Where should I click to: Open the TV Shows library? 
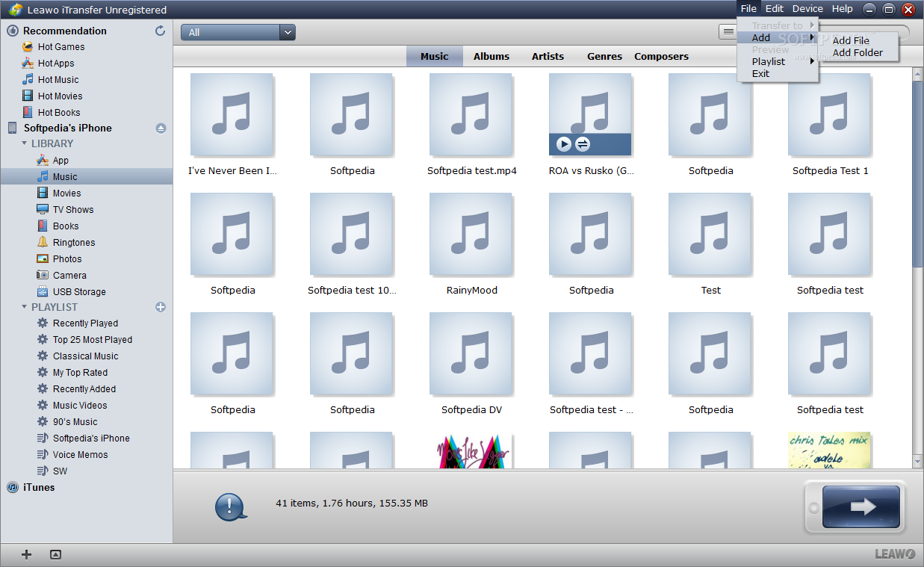(x=73, y=210)
